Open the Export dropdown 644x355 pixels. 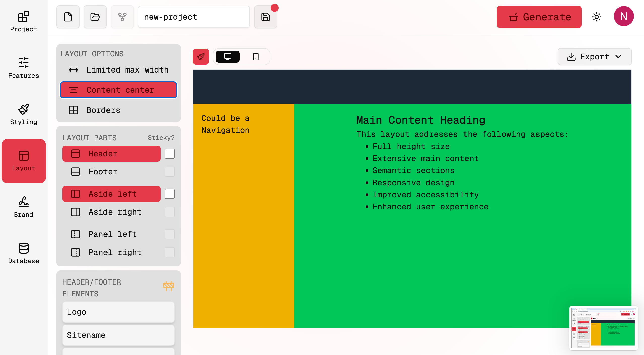[594, 56]
